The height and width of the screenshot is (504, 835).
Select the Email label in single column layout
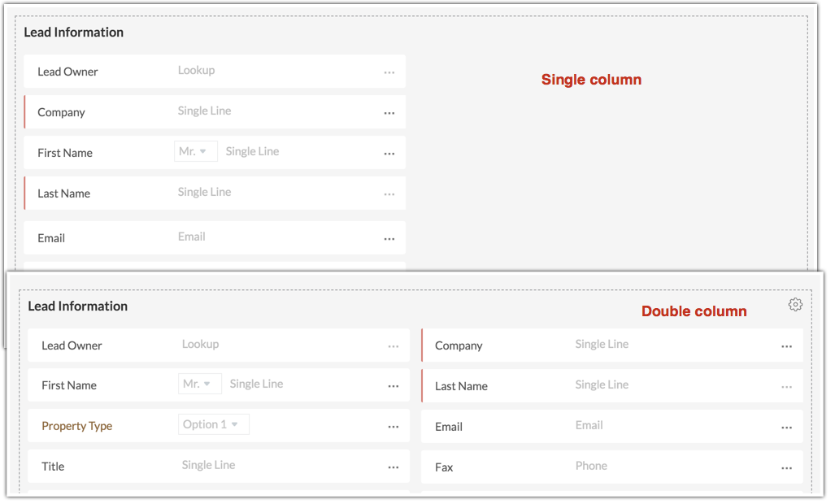point(51,238)
